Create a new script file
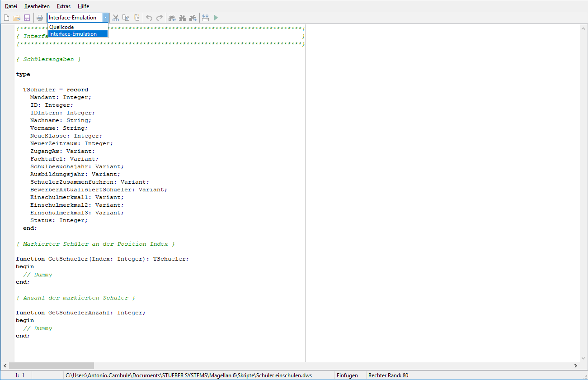Image resolution: width=588 pixels, height=380 pixels. pos(6,18)
